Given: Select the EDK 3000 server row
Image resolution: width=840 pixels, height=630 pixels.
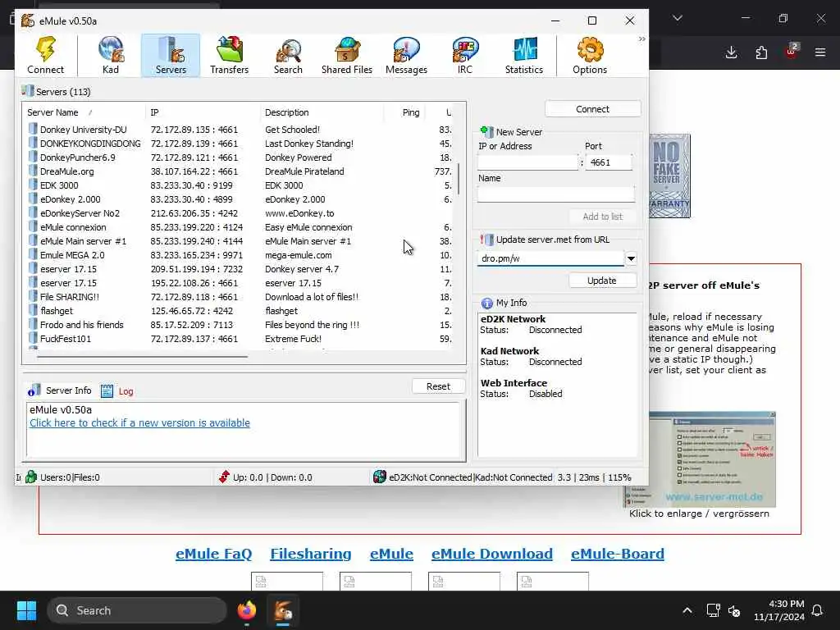Looking at the screenshot, I should (240, 185).
